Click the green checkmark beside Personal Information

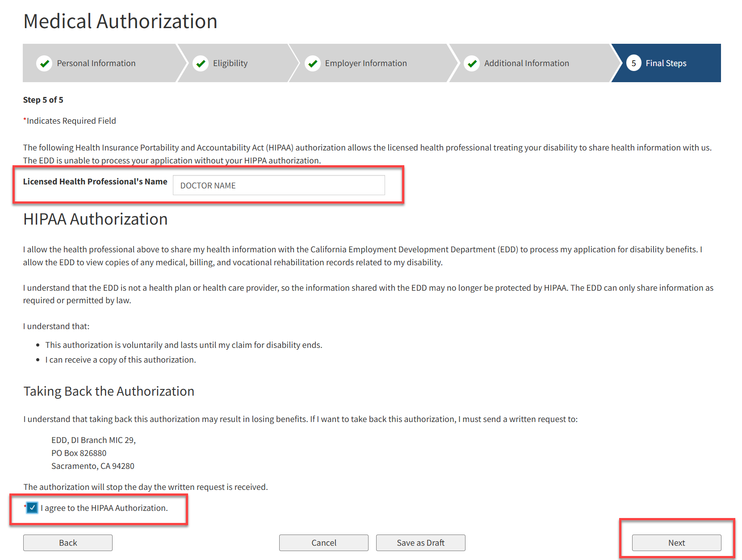click(44, 63)
